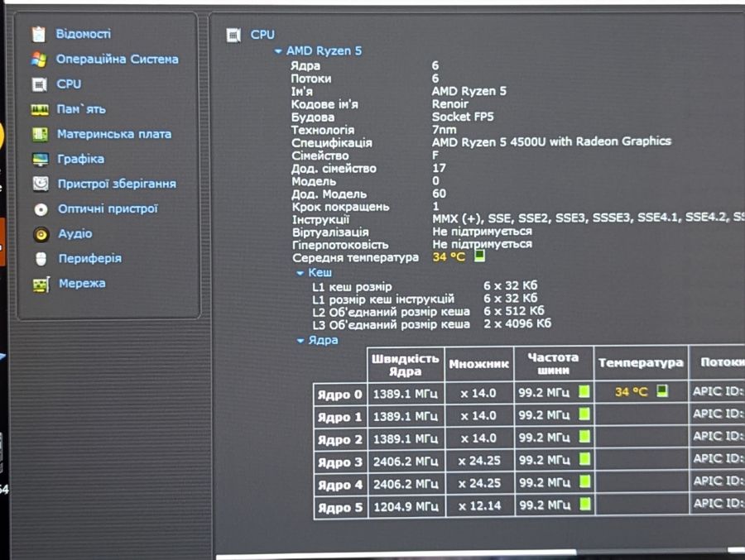Collapse the Кеш section
Viewport: 745px width, 560px height.
click(300, 273)
